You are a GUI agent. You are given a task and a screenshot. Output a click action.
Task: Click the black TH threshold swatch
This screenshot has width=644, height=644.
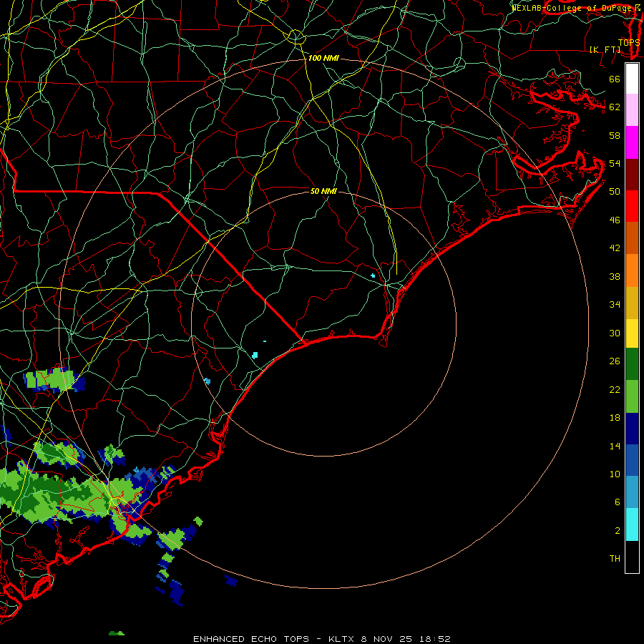[632, 556]
